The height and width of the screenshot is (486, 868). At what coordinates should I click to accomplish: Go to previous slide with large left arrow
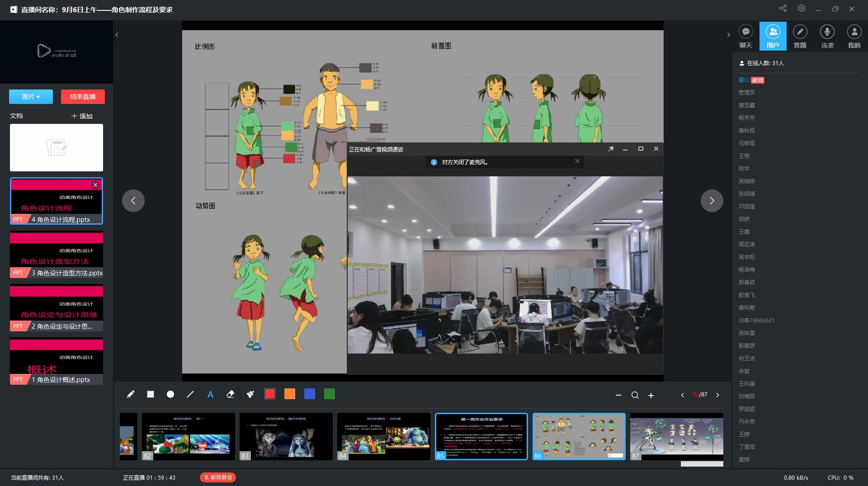click(x=133, y=201)
